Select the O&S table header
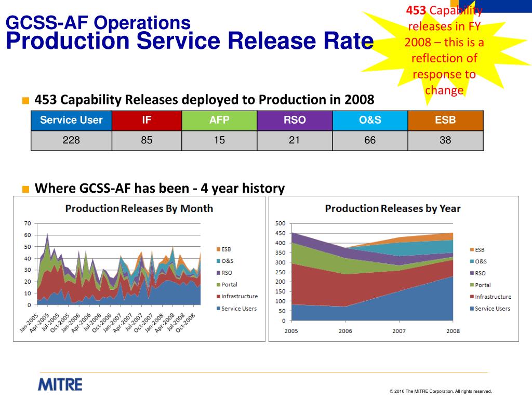532x399 pixels. pos(370,121)
